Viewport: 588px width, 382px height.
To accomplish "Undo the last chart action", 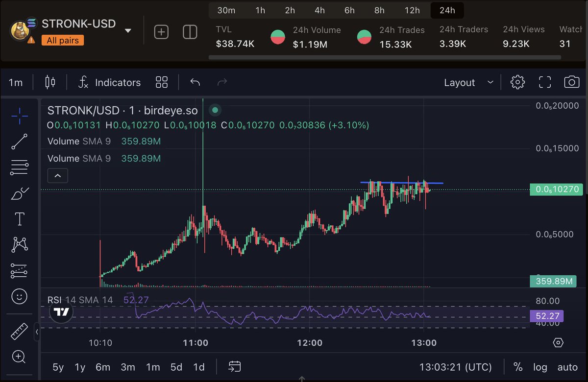I will pos(195,82).
